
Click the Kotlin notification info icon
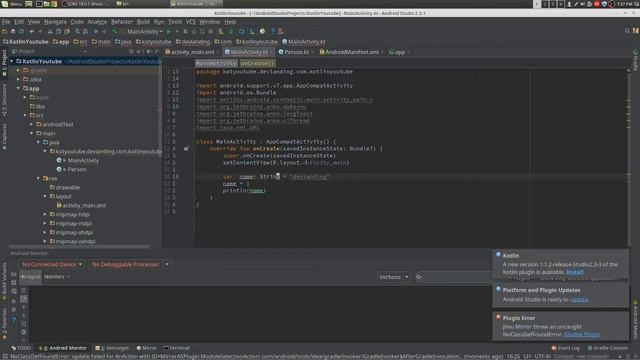(498, 255)
